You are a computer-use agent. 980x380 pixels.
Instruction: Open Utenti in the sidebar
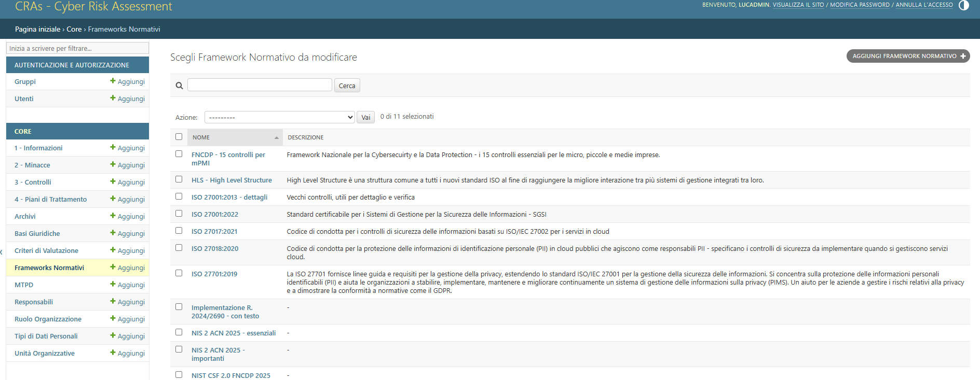tap(24, 98)
